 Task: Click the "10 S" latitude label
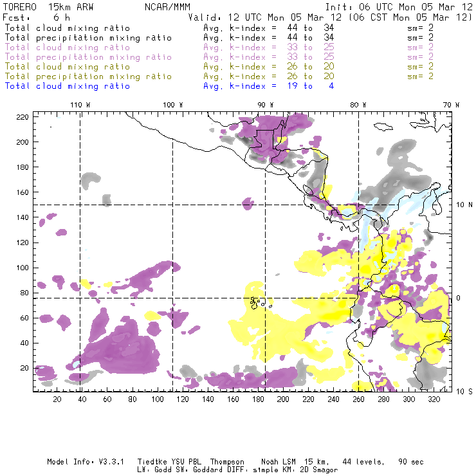464,392
